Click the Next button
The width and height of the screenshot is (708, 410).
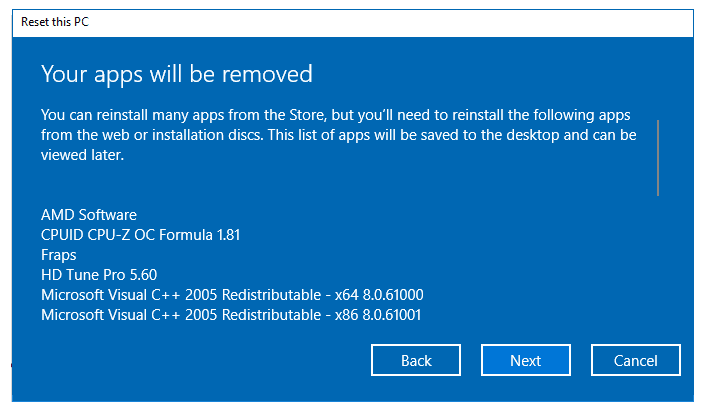(526, 360)
